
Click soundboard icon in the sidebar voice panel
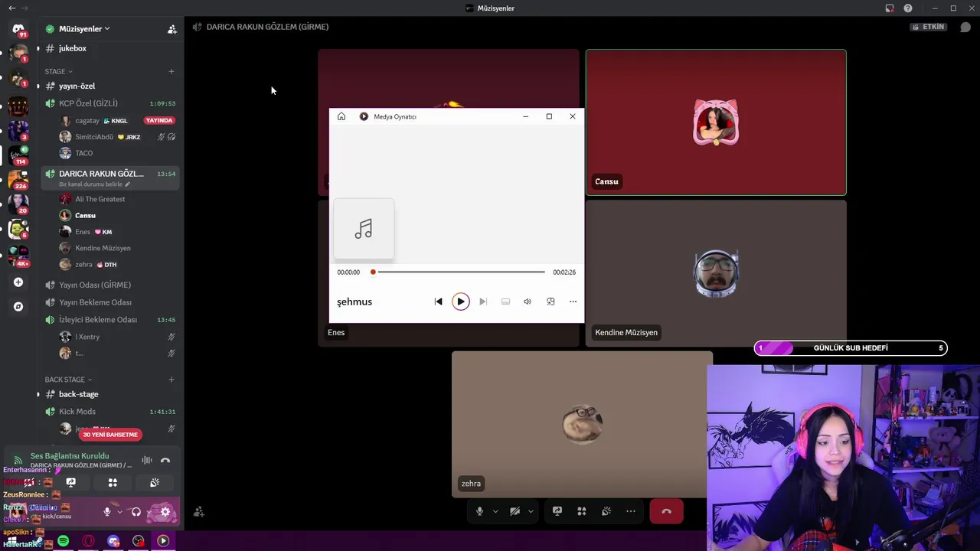[x=154, y=482]
